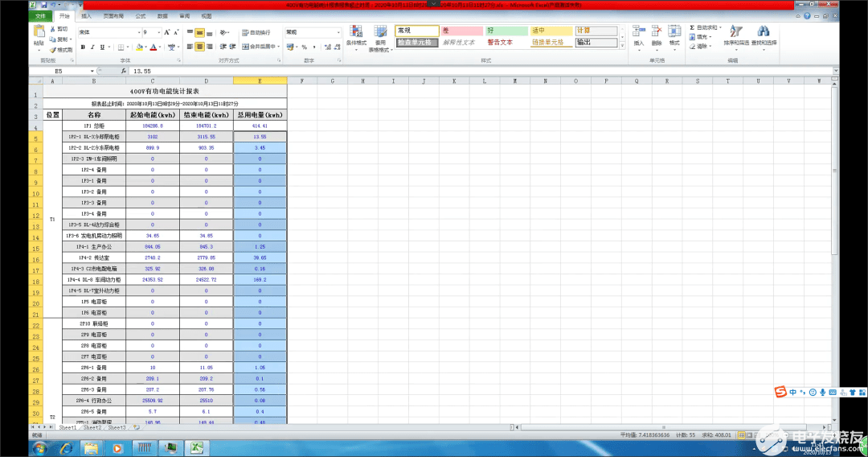This screenshot has width=868, height=457.
Task: Click the increase font size icon
Action: point(166,32)
